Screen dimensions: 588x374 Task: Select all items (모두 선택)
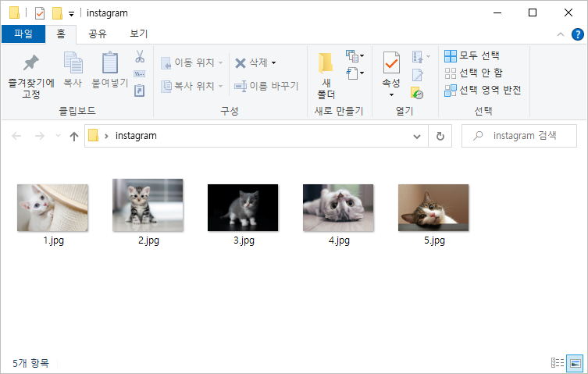[472, 56]
